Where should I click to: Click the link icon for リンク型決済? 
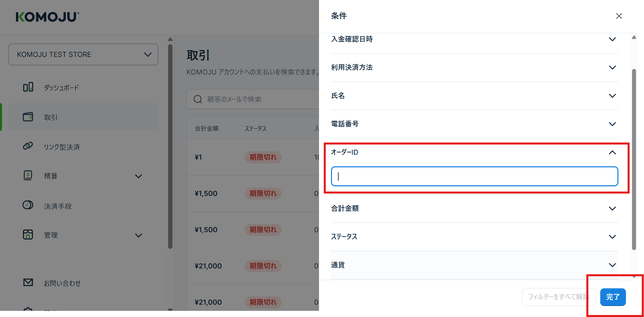(x=28, y=146)
